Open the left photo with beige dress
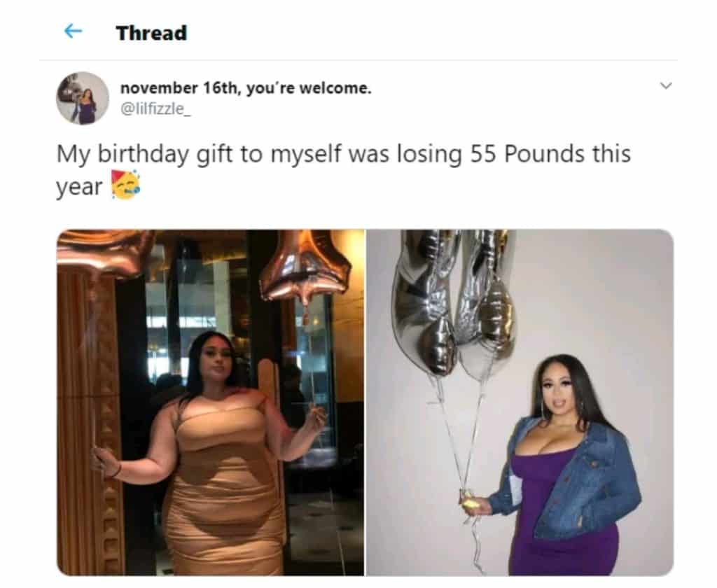 click(210, 402)
